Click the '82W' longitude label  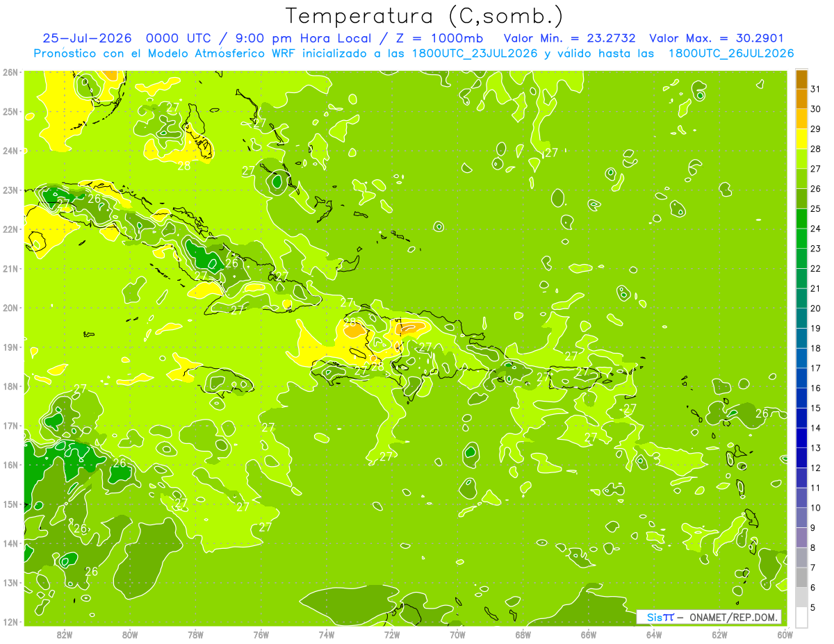tap(65, 634)
